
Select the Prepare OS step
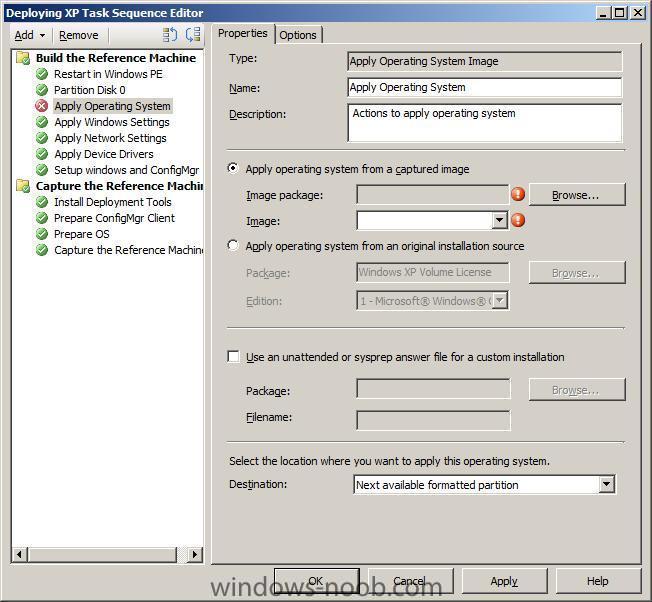click(x=82, y=234)
